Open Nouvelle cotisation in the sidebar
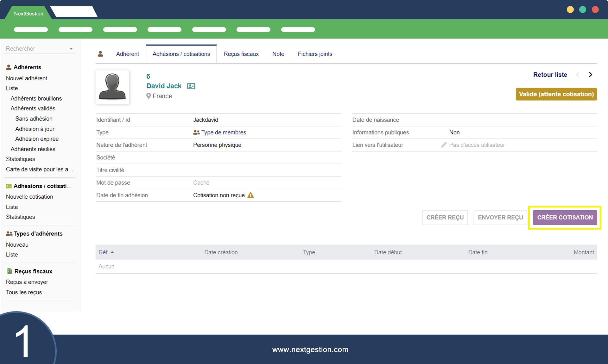 [29, 197]
